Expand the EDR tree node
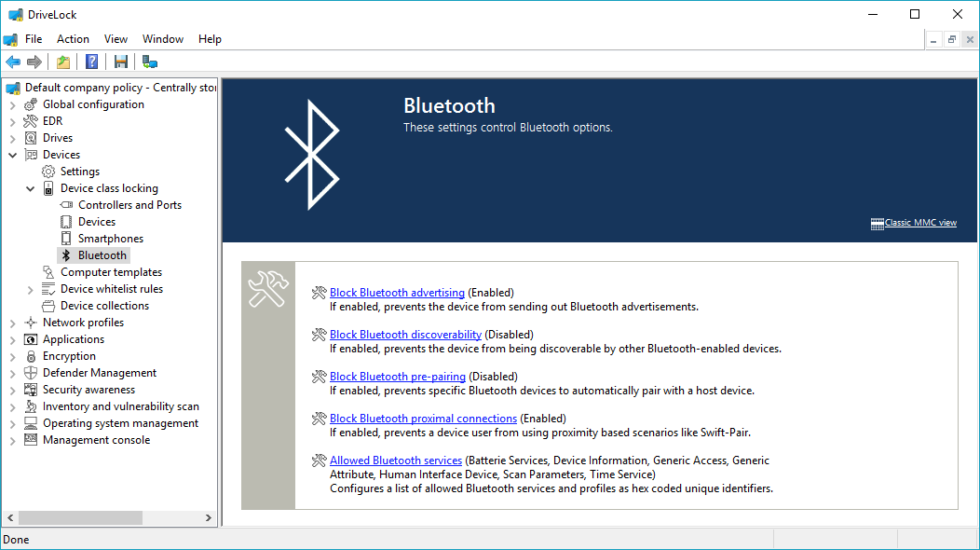The width and height of the screenshot is (980, 550). [12, 122]
